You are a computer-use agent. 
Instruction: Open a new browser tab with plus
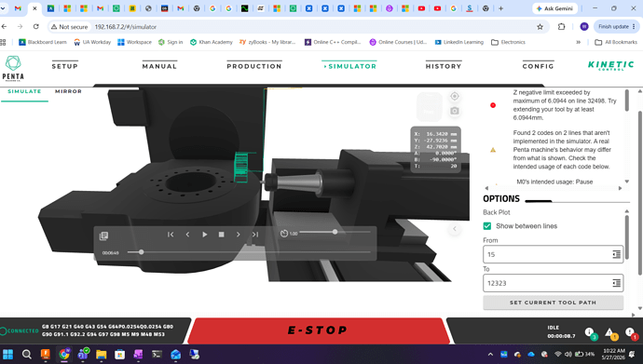pos(500,8)
